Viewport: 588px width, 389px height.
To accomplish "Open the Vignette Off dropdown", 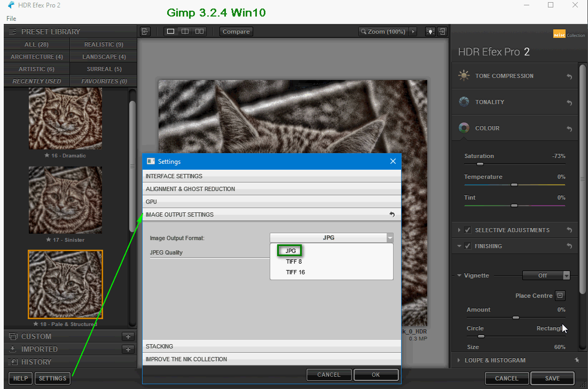I will click(x=546, y=275).
